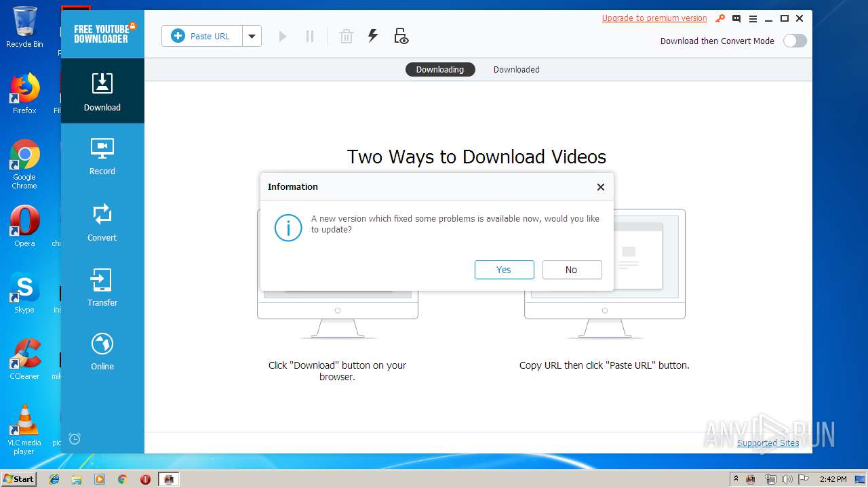
Task: Open the Google Chrome desktop shortcut
Action: 24,164
